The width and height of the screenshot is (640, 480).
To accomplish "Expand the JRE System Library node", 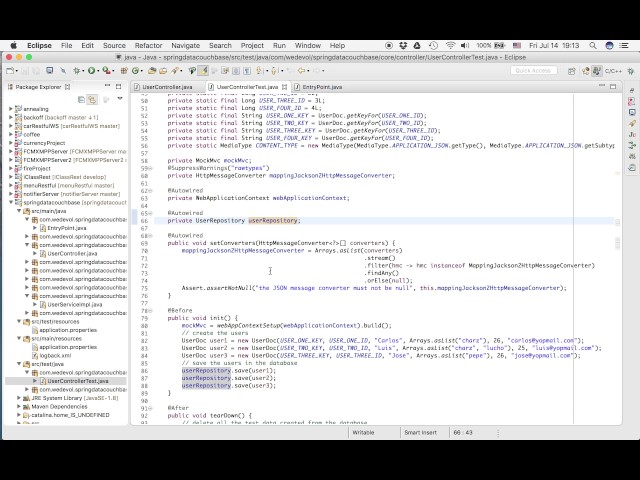I will point(19,398).
